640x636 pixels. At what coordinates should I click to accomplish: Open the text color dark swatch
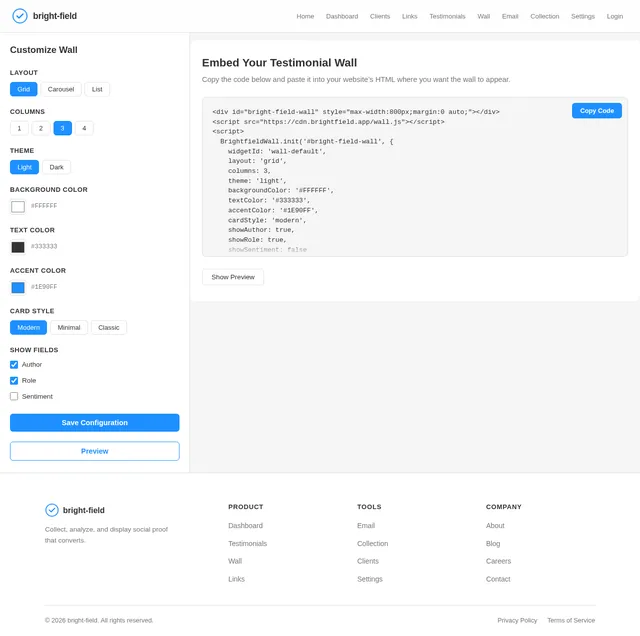click(18, 247)
